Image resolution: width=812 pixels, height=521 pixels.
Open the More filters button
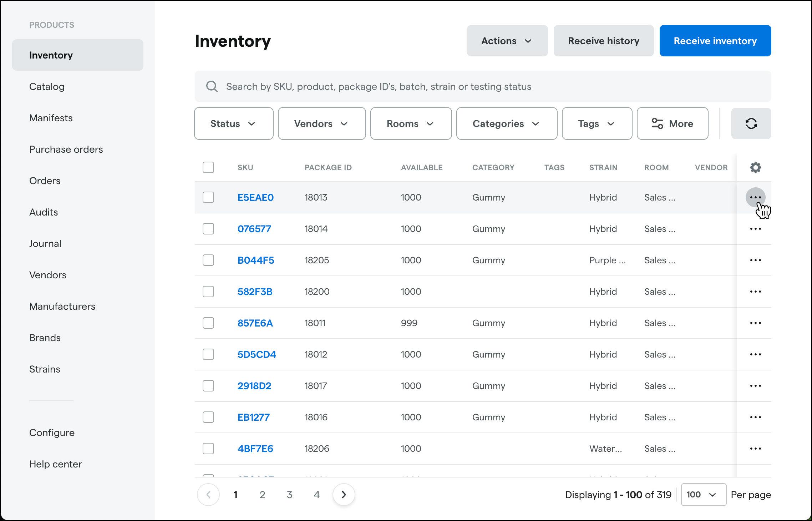coord(673,123)
